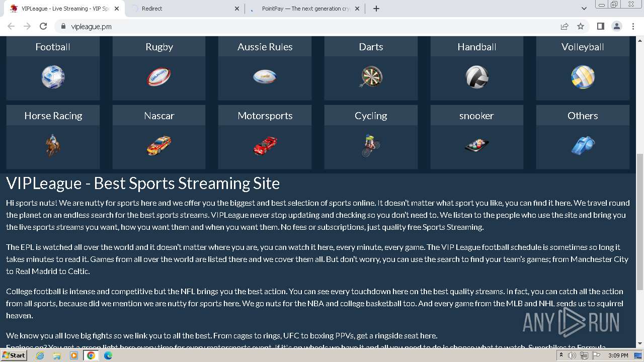Open the Aussie Rules category link
Image resolution: width=644 pixels, height=362 pixels.
coord(265,47)
